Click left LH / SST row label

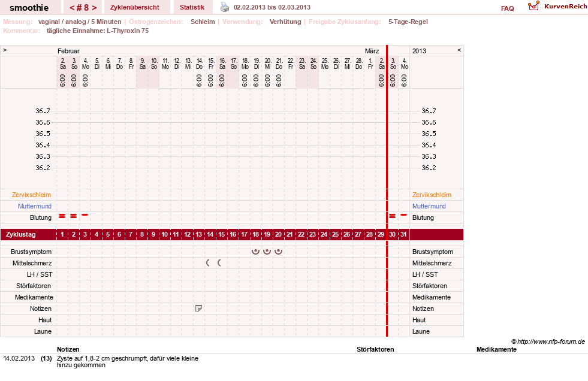(x=40, y=274)
